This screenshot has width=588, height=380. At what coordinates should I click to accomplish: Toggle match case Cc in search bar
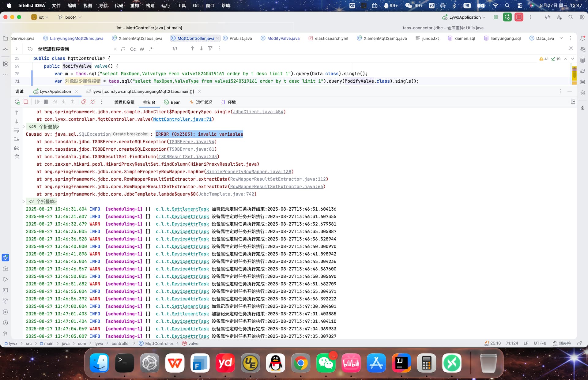pyautogui.click(x=133, y=49)
